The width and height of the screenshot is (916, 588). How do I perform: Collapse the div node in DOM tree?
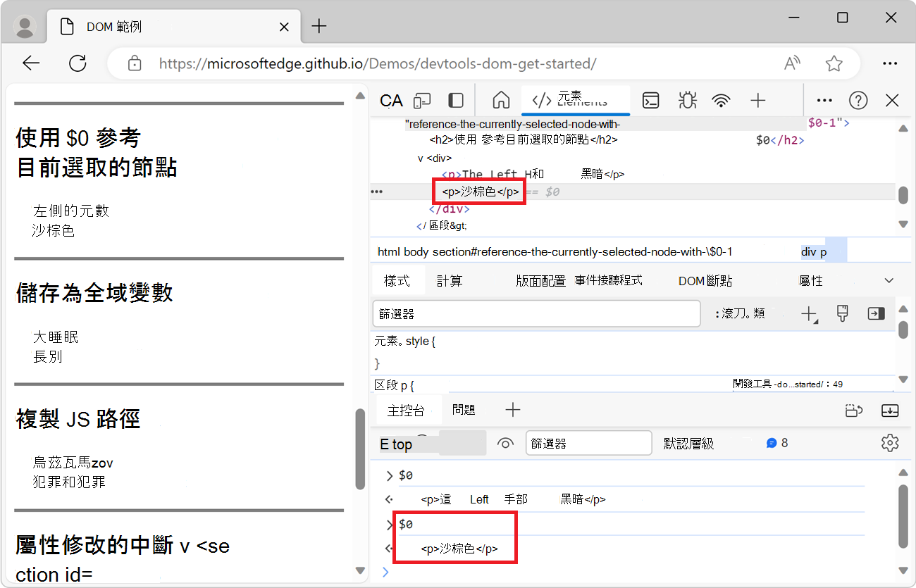(x=421, y=158)
